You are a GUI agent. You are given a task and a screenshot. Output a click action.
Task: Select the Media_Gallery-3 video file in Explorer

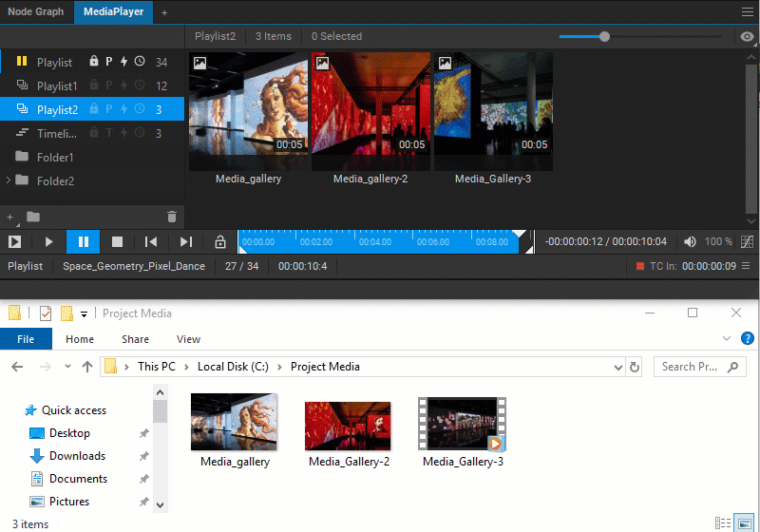point(463,432)
